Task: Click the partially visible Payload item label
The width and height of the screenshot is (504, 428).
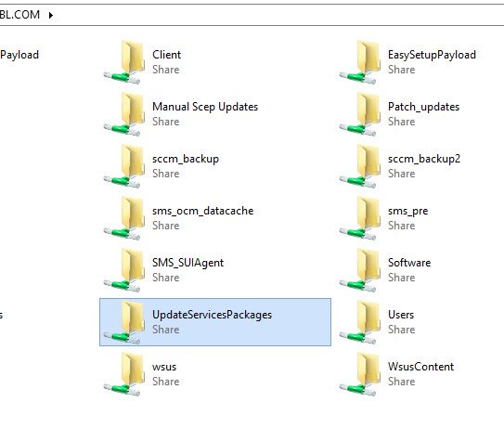Action: (x=19, y=55)
